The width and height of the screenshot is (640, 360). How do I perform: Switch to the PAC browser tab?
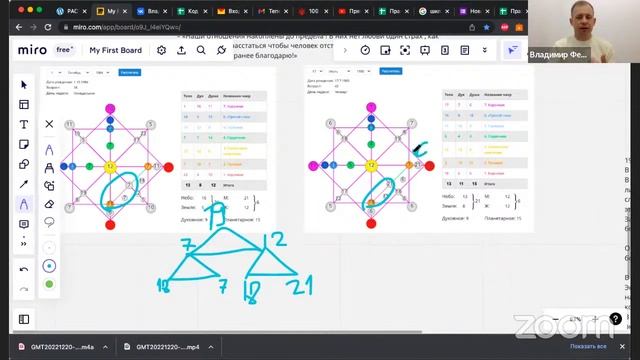71,11
